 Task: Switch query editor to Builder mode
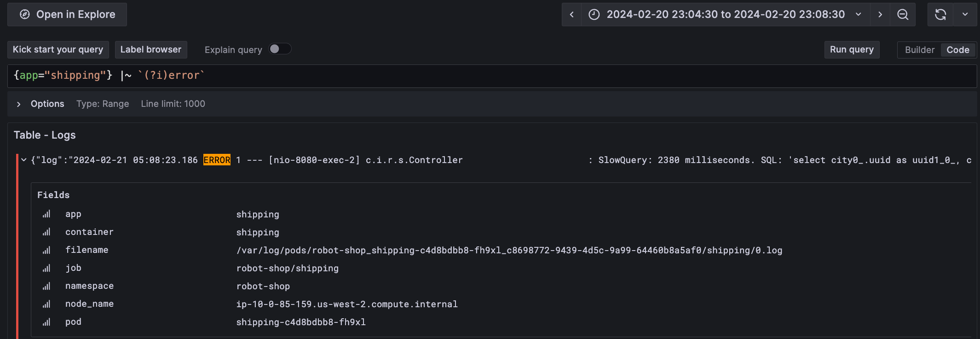pyautogui.click(x=919, y=50)
